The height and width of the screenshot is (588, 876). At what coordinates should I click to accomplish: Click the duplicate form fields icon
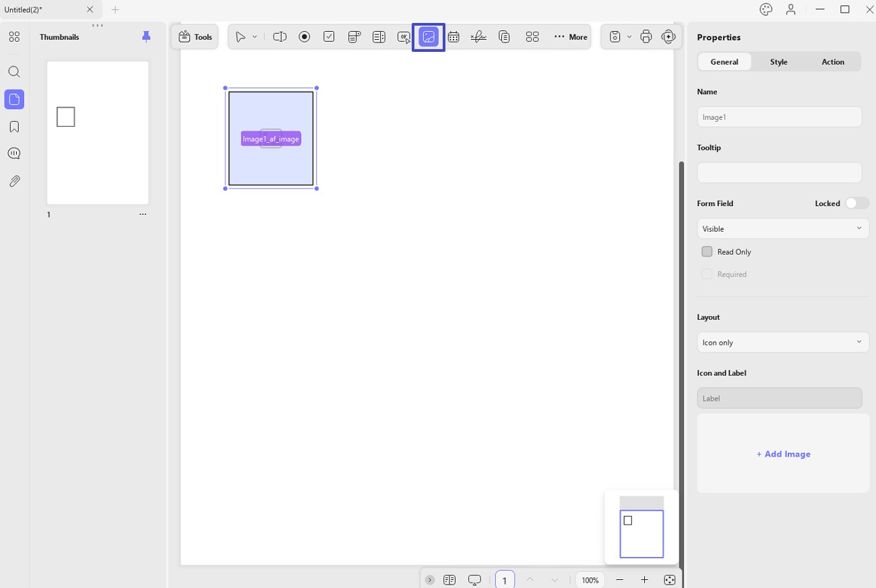[x=504, y=37]
